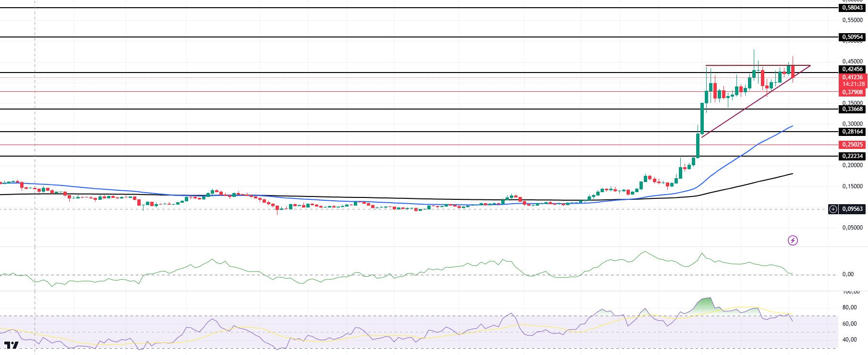Screen dimensions: 868x355
Task: Click the purple lightning bolt icon
Action: point(793,240)
